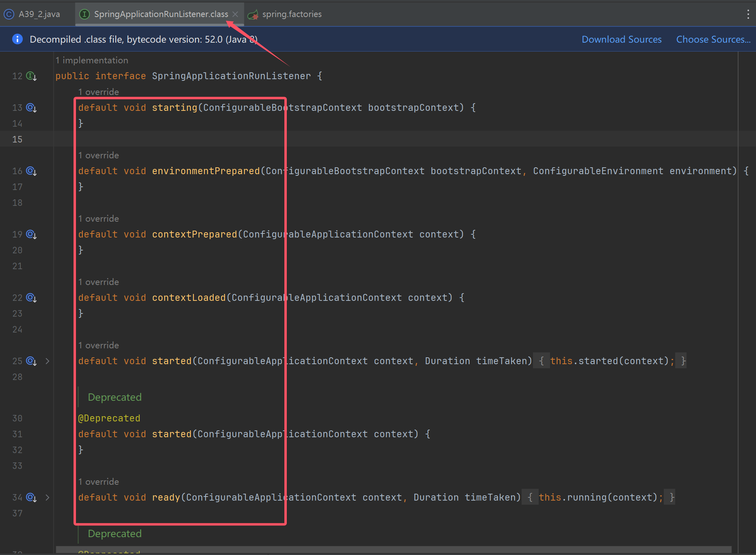Click '1 override' hint above contextLoaded

click(x=99, y=282)
